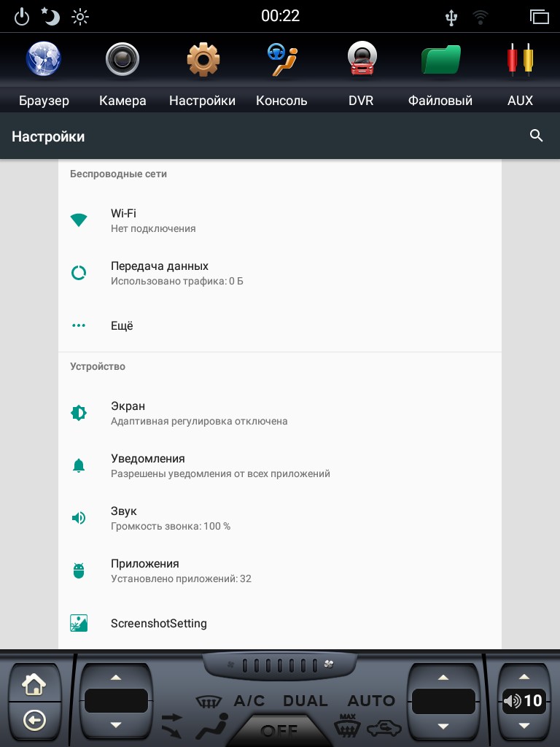Screen dimensions: 560x747
Task: Open the DVR car recorder icon
Action: pos(362,58)
